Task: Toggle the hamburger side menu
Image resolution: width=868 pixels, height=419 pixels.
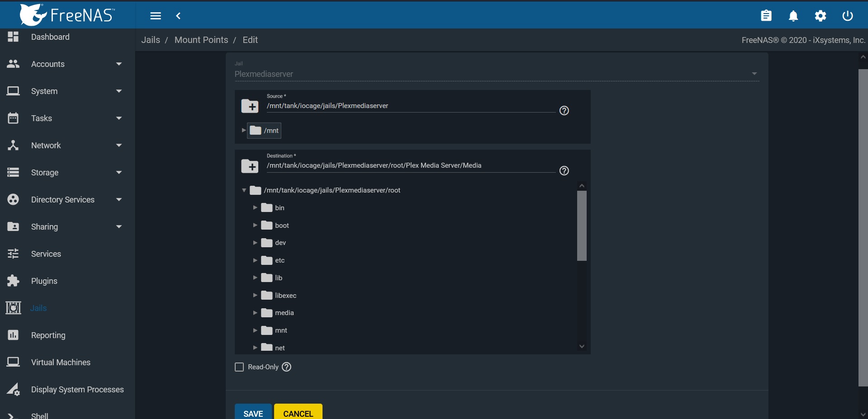Action: coord(156,16)
